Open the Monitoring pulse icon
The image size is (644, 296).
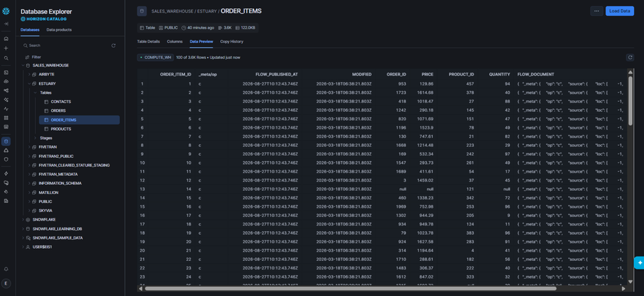[x=6, y=109]
